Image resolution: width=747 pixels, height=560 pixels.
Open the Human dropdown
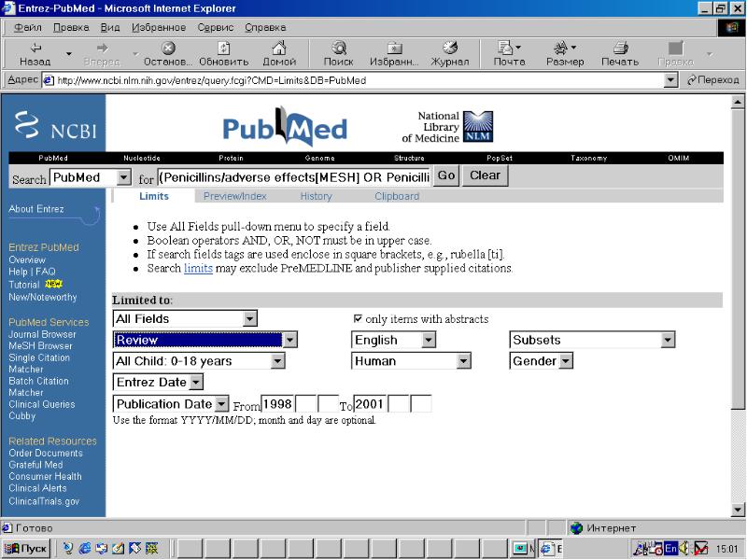tap(411, 361)
